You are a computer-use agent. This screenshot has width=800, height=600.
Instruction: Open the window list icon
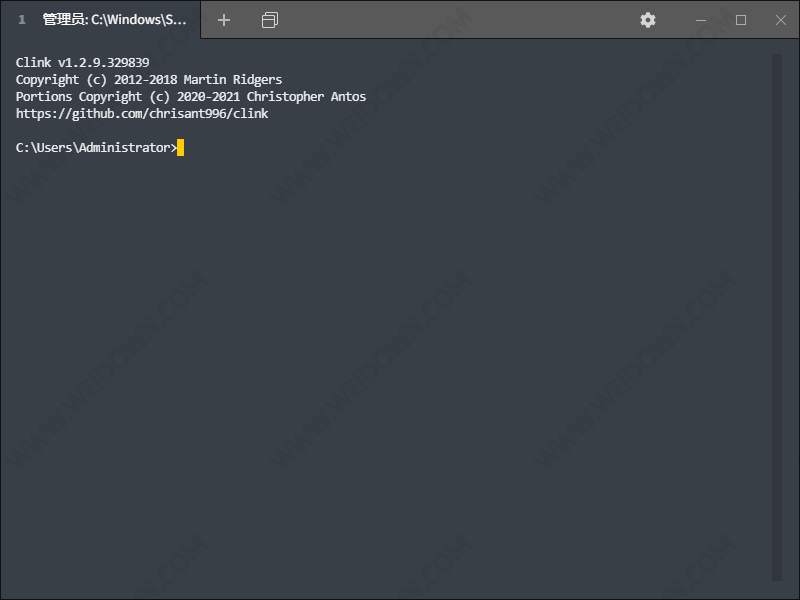(x=269, y=20)
